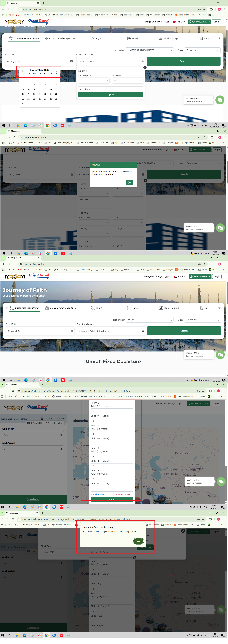
Task: Click person icon in '5 Room, 6 Adult, 3 Child(ren)' field
Action: (143, 331)
